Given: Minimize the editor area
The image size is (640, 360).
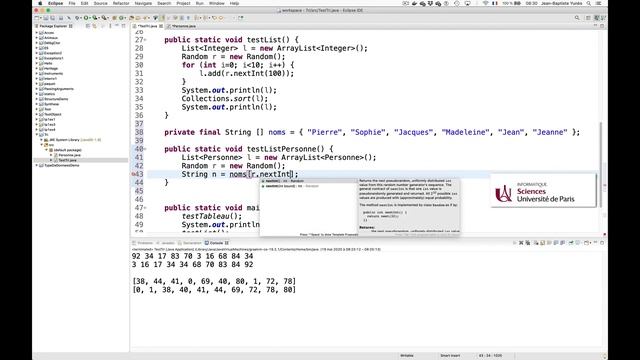Looking at the screenshot, I should coord(595,26).
